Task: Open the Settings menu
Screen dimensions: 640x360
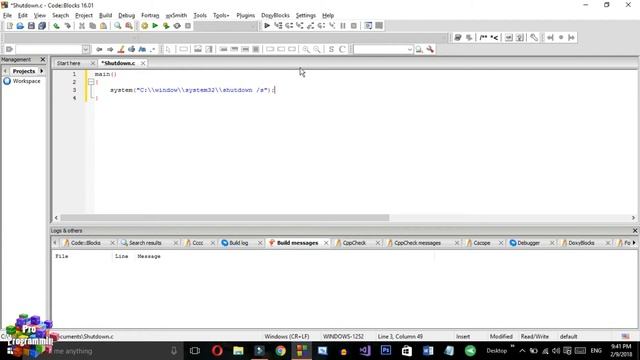Action: coord(306,16)
